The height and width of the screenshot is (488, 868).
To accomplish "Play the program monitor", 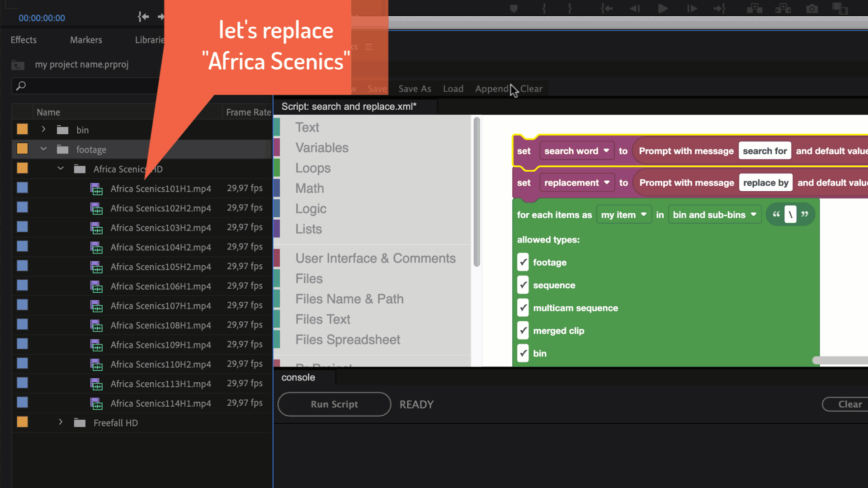I will click(663, 9).
